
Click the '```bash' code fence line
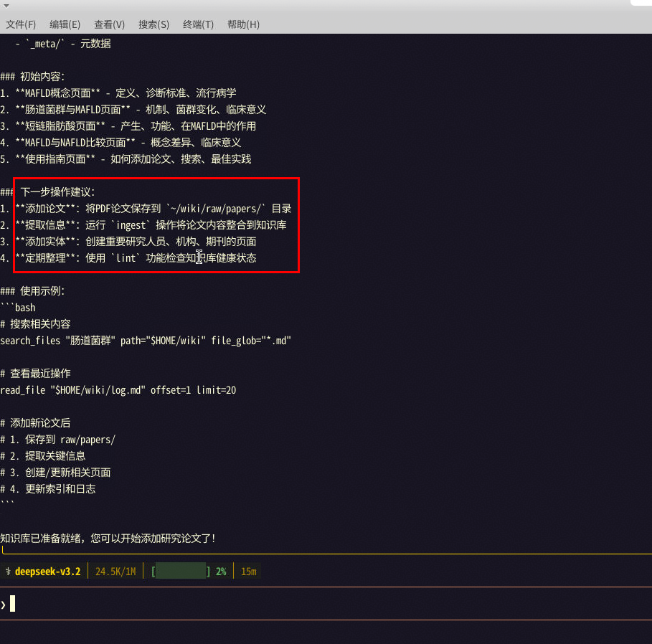click(18, 308)
